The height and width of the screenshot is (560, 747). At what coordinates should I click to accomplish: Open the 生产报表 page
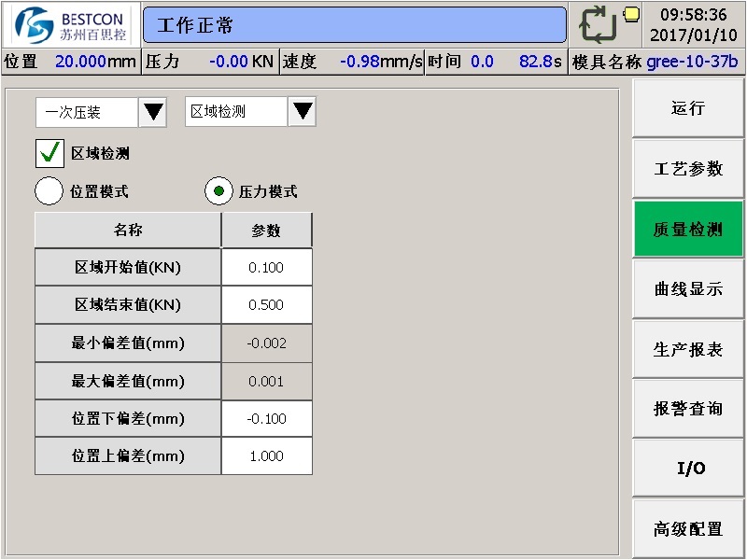pos(688,349)
